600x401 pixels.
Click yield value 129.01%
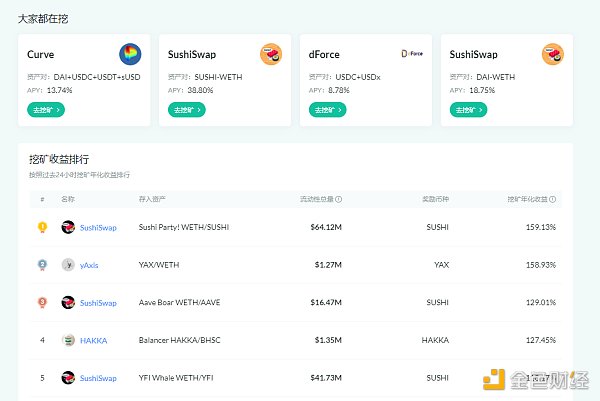pos(541,302)
